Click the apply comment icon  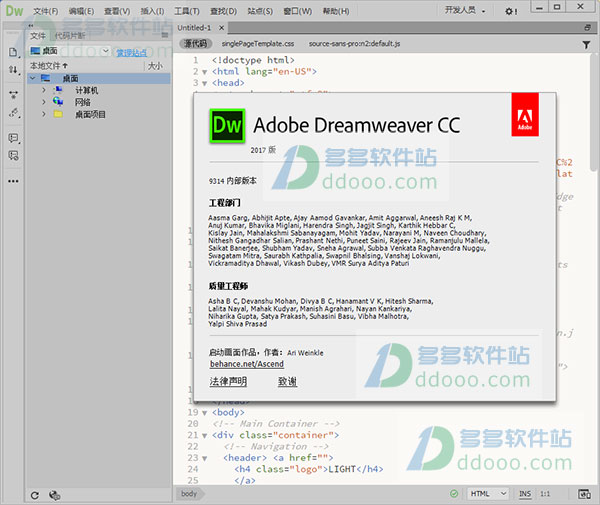tap(13, 138)
